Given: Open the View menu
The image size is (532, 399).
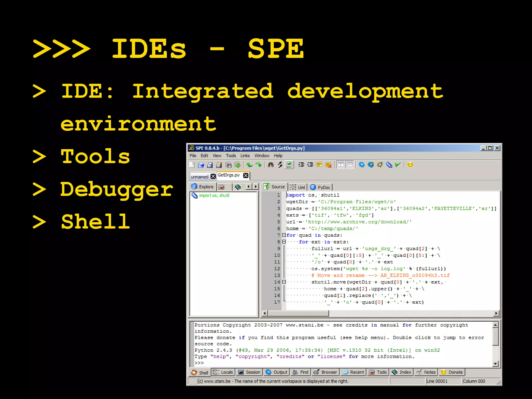Looking at the screenshot, I should 217,156.
